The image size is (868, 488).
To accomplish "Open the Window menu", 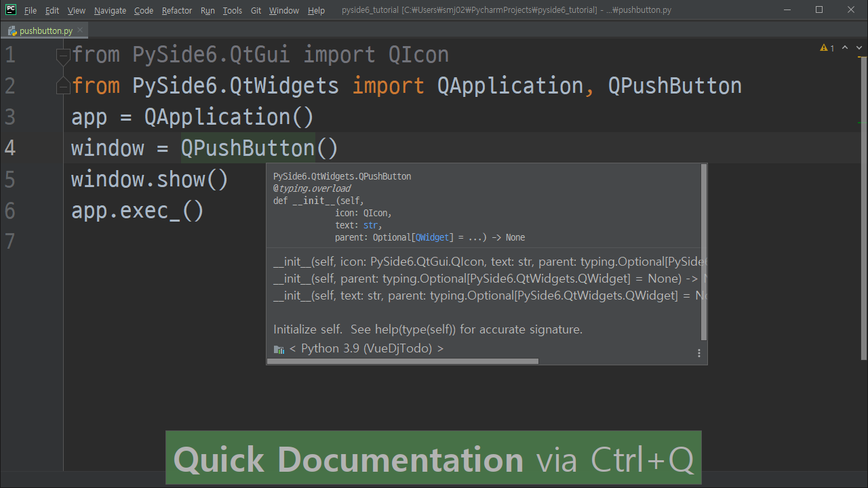I will 283,10.
